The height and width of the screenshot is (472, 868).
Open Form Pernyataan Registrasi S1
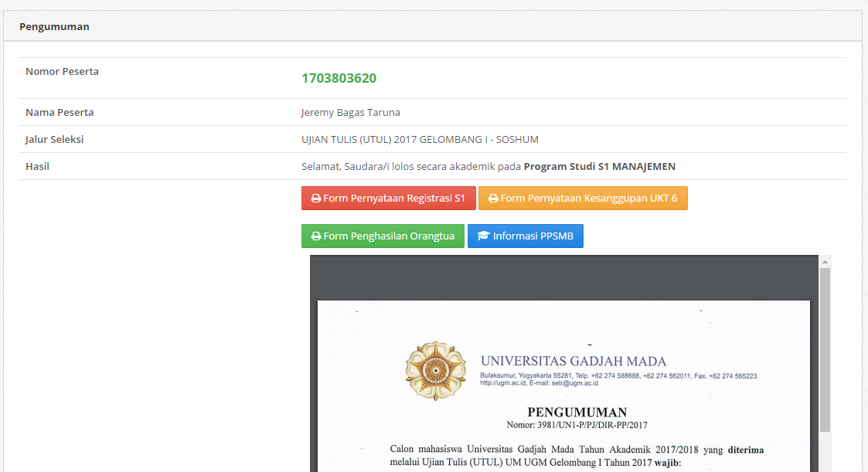pos(389,198)
